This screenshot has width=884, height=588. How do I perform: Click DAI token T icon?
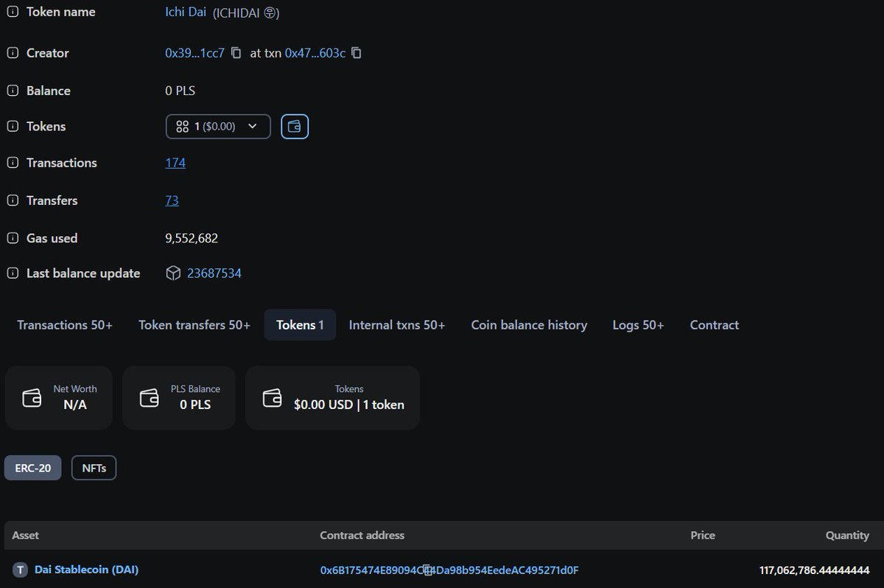(20, 570)
